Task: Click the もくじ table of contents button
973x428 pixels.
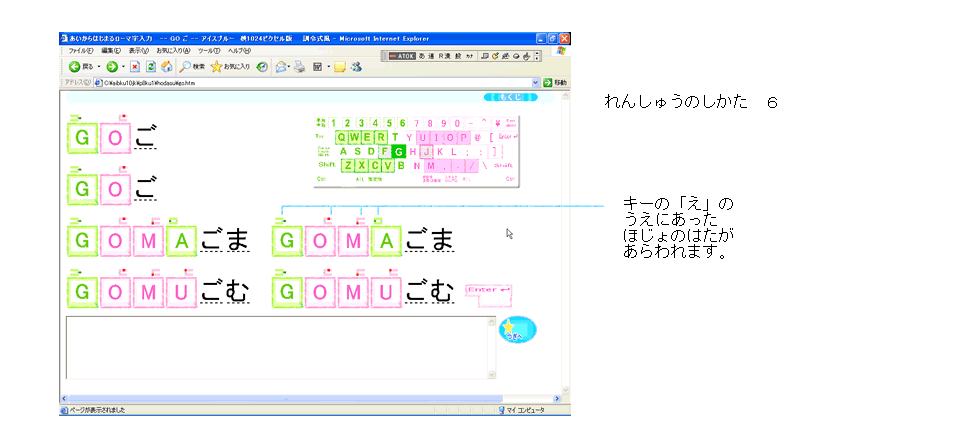Action: [x=510, y=97]
